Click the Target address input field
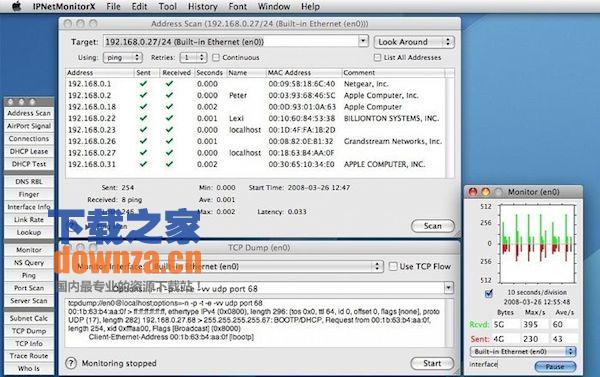This screenshot has height=377, width=600. [231, 42]
